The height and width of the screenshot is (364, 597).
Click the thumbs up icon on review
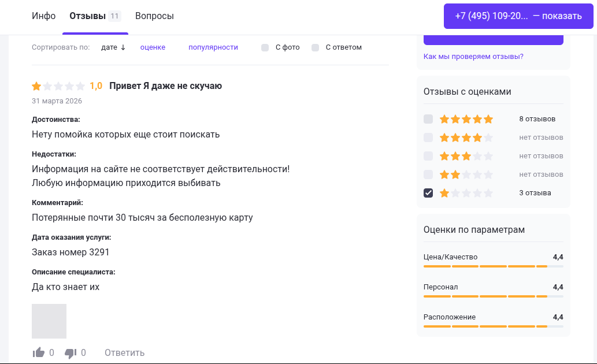(39, 352)
